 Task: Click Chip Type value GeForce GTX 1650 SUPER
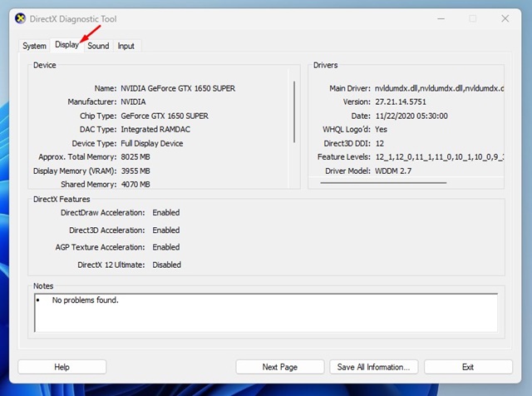coord(165,116)
